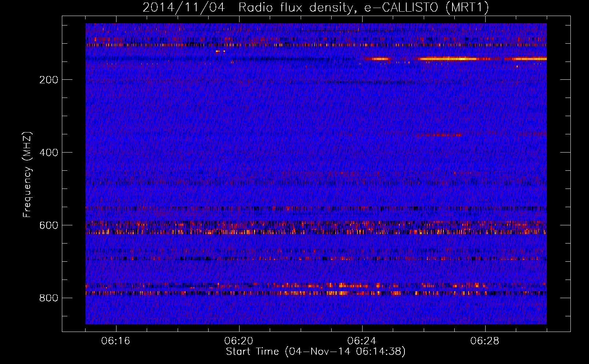Click the 06:28 time tick label
The image size is (589, 364).
[x=485, y=341]
